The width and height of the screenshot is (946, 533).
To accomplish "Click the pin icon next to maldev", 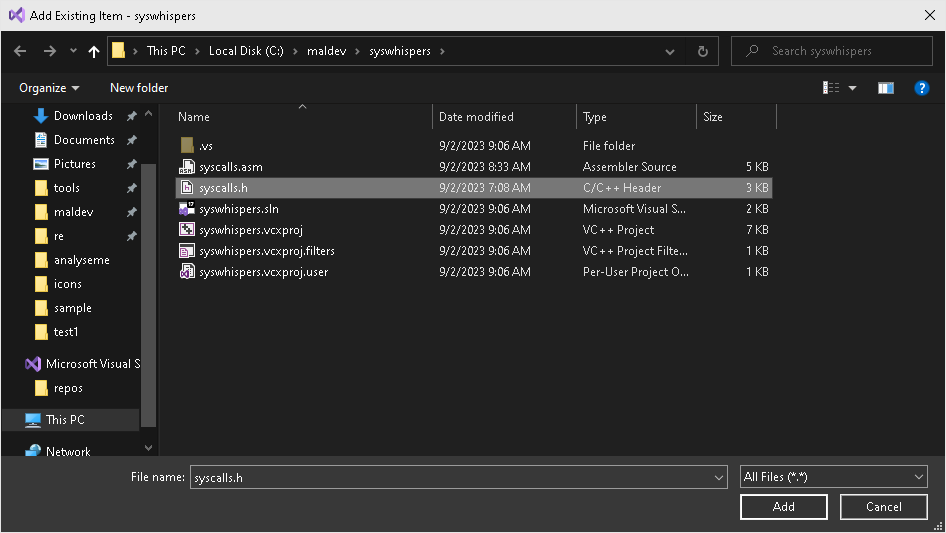I will 132,212.
